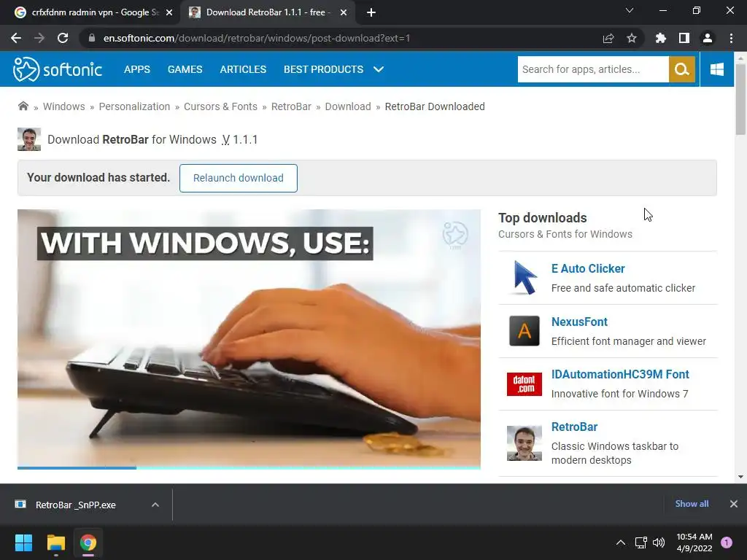Viewport: 747px width, 560px height.
Task: Open the Cursors & Fonts breadcrumb link
Action: coord(220,106)
